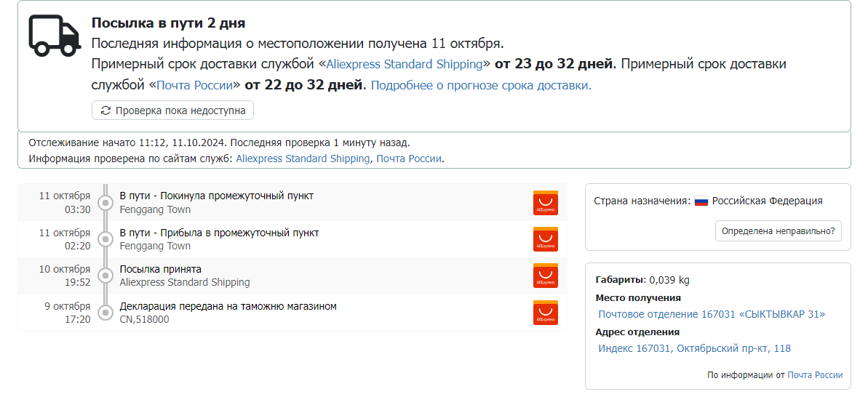
Task: Open 'Почта России' link under 'По информации от'
Action: [815, 375]
